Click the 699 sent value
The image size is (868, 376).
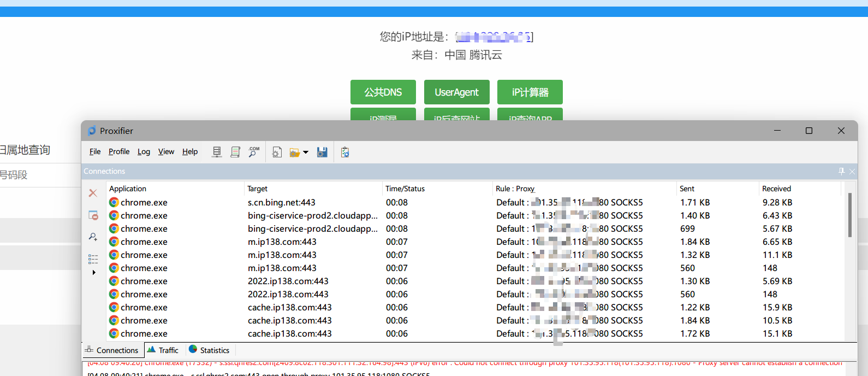pos(688,228)
